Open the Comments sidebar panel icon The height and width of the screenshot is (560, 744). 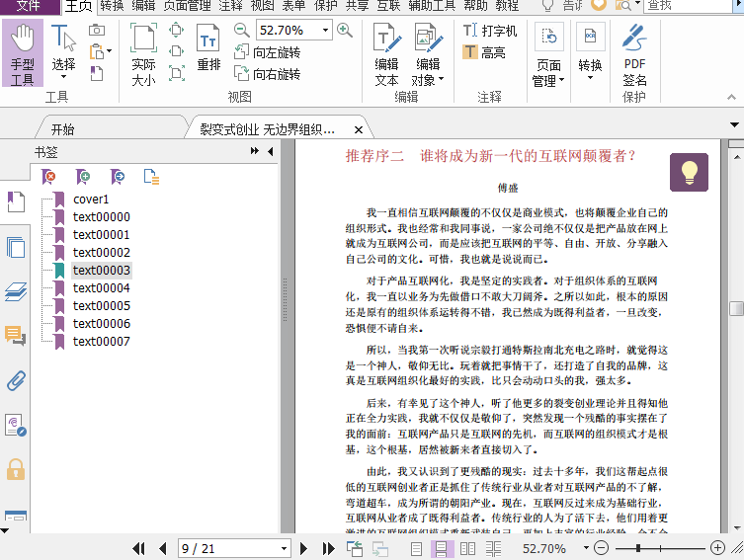pyautogui.click(x=16, y=335)
